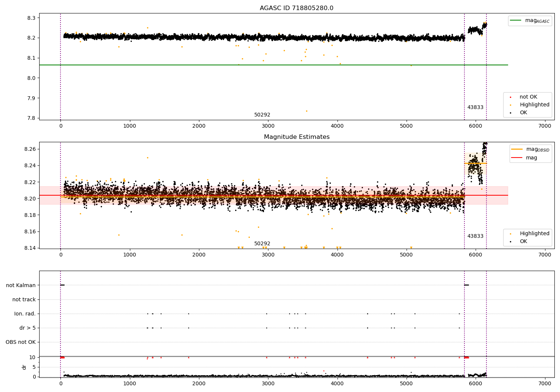Click the 1000 x-tick under the top plot

[x=130, y=126]
